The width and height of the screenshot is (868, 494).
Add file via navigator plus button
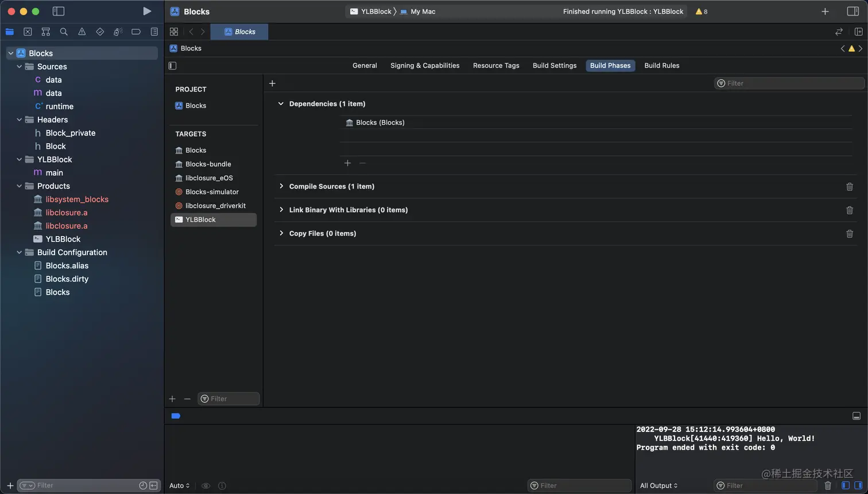pos(10,485)
